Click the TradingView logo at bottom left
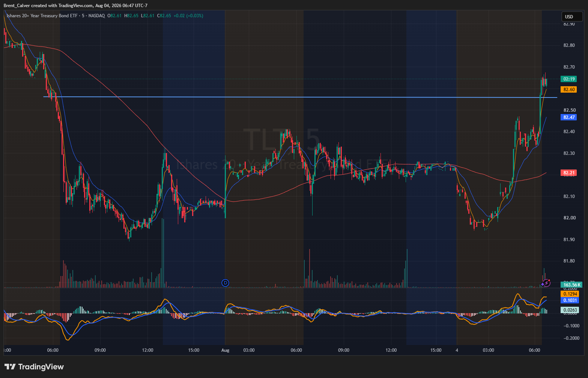 click(x=34, y=367)
